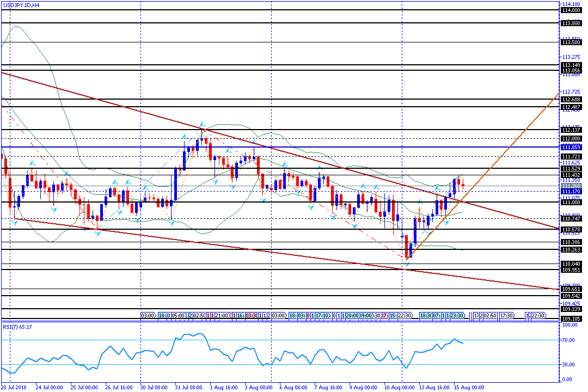
Task: Click the grey current price tag 111.260
Action: click(570, 186)
